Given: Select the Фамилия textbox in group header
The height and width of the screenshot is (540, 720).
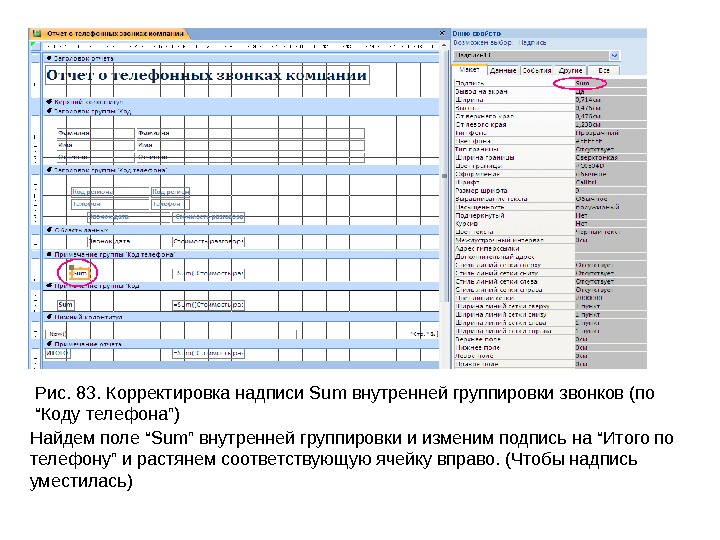Looking at the screenshot, I should (250, 133).
